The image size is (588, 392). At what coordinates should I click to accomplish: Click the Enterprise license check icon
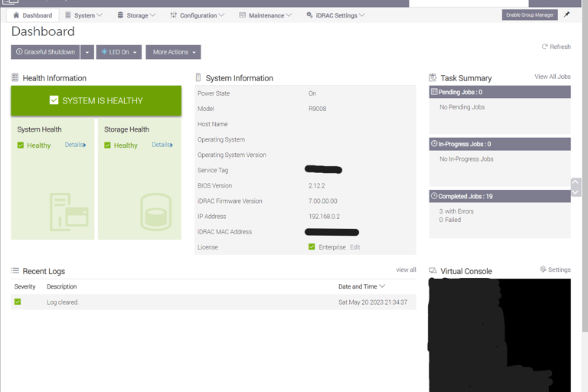point(312,247)
